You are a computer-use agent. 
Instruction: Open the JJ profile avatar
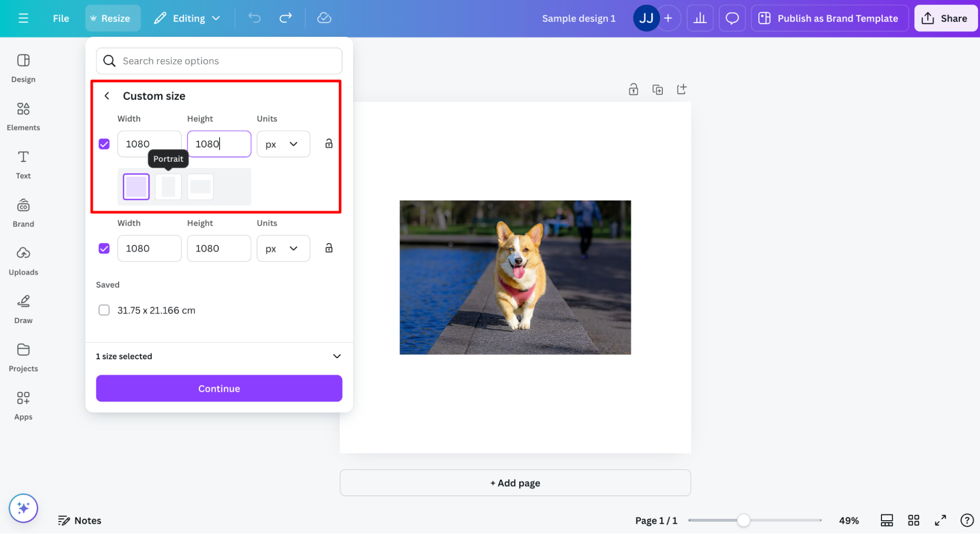[x=646, y=18]
